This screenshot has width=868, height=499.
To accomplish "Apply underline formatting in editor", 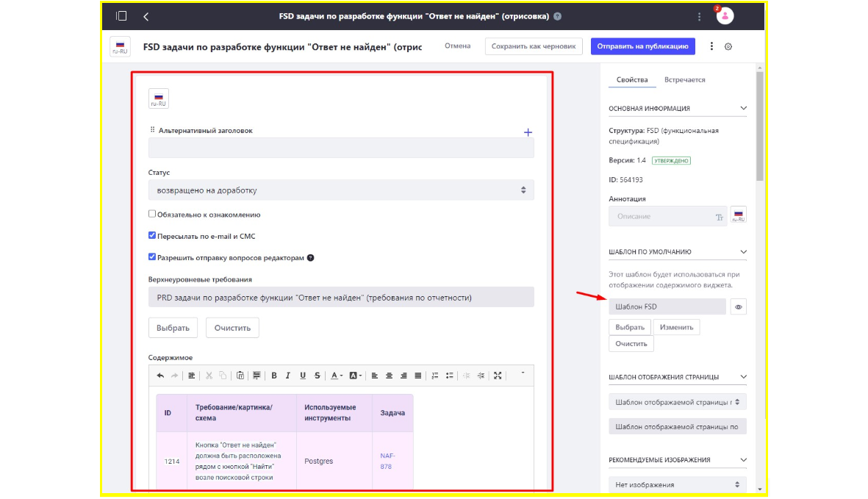I will 302,376.
